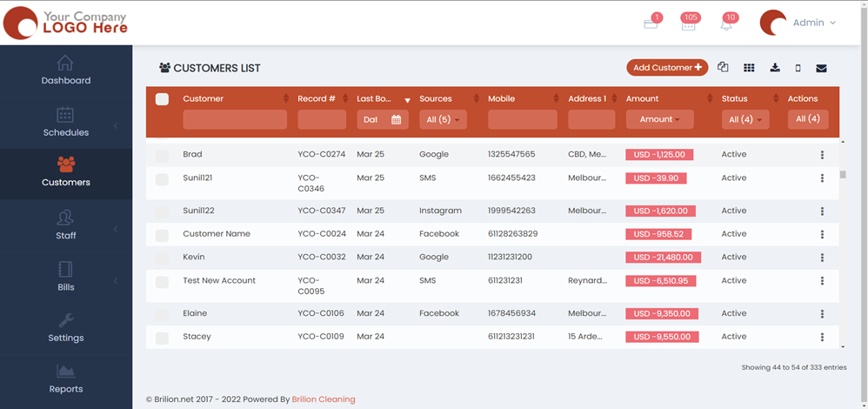Screen dimensions: 868x409
Task: Click the Customer name filter field
Action: click(235, 119)
